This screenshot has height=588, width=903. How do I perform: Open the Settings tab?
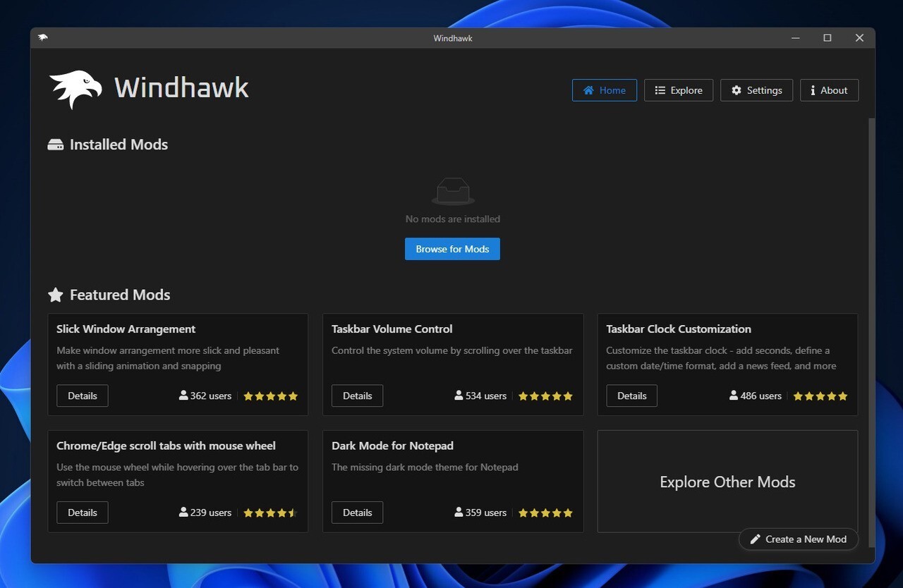point(756,90)
